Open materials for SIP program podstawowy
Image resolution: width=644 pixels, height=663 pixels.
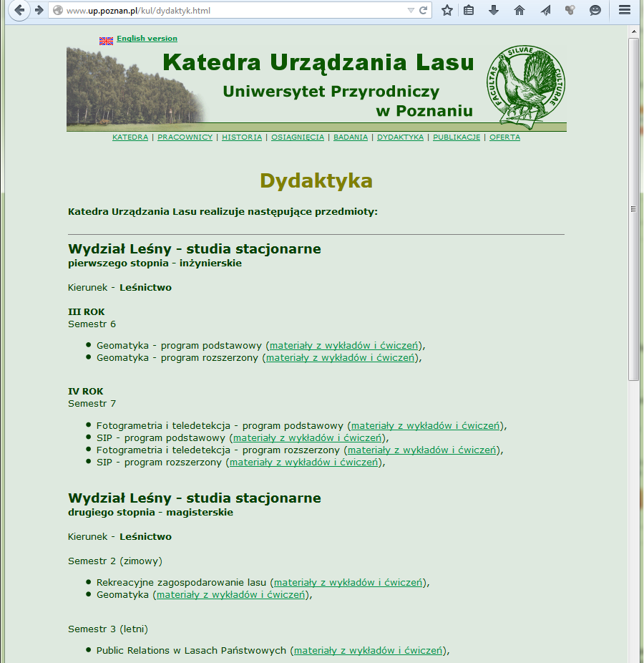307,438
